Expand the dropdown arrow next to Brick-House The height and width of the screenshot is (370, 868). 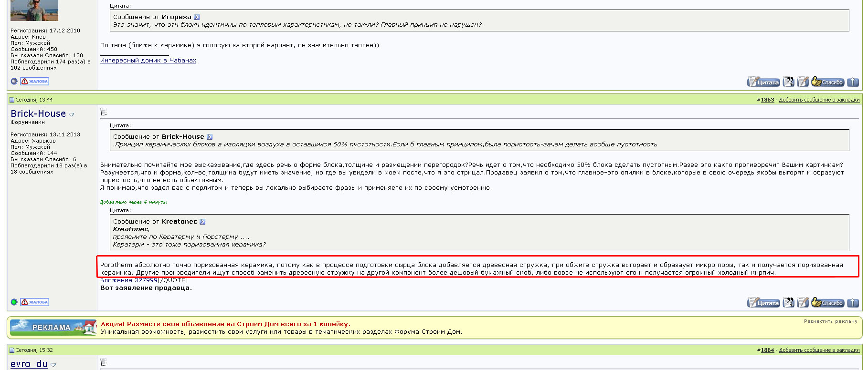pos(72,115)
